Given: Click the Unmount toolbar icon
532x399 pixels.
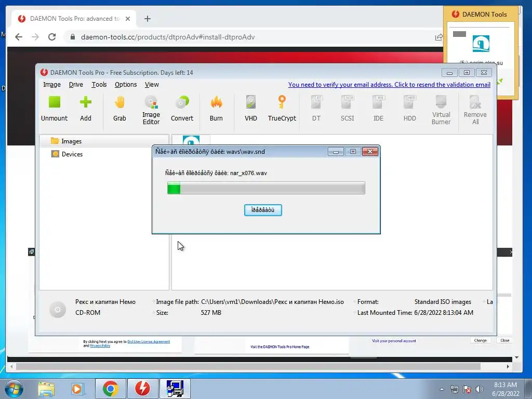Looking at the screenshot, I should coord(54,108).
